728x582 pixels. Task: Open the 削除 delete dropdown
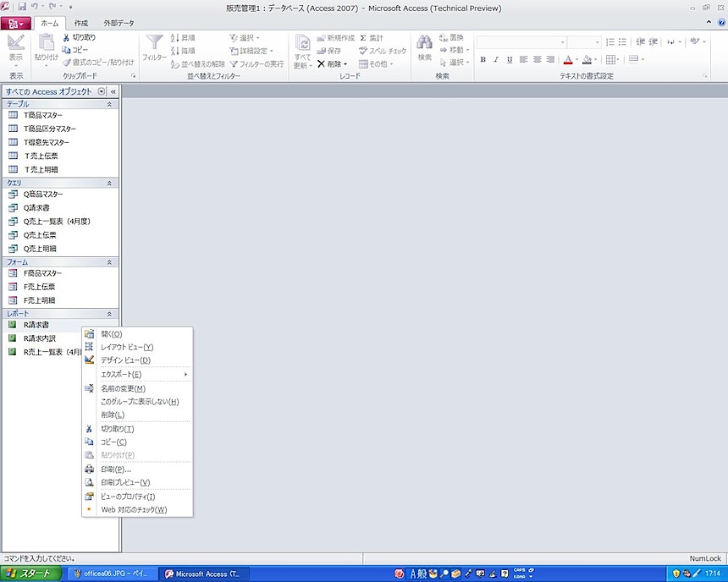(345, 64)
